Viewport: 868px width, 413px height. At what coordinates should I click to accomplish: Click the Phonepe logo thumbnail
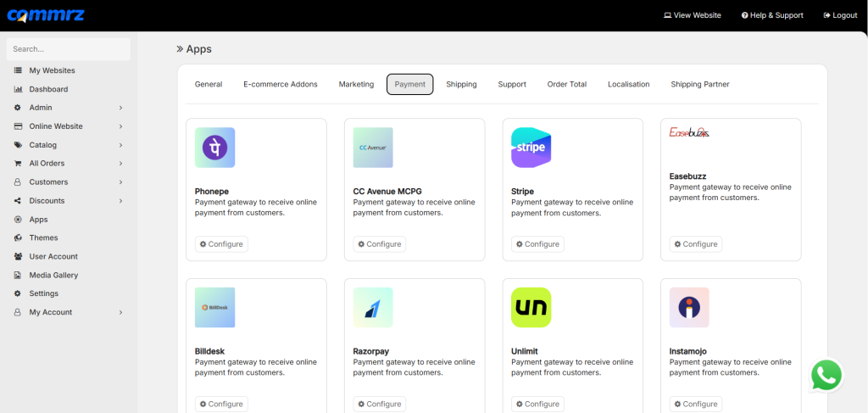(x=214, y=148)
